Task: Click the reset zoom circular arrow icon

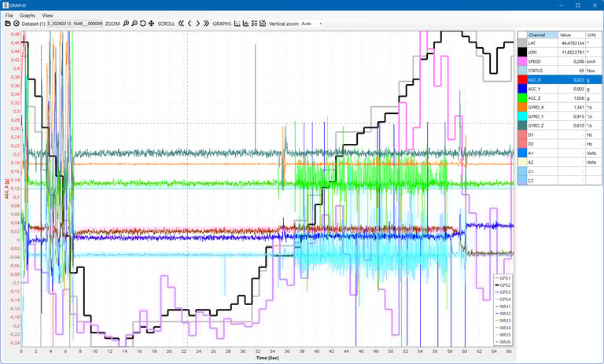Action: [143, 24]
